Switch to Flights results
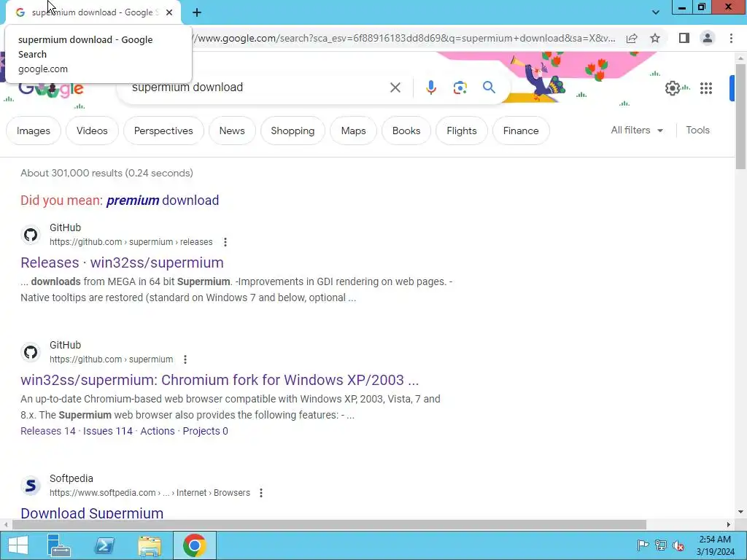 pyautogui.click(x=462, y=131)
